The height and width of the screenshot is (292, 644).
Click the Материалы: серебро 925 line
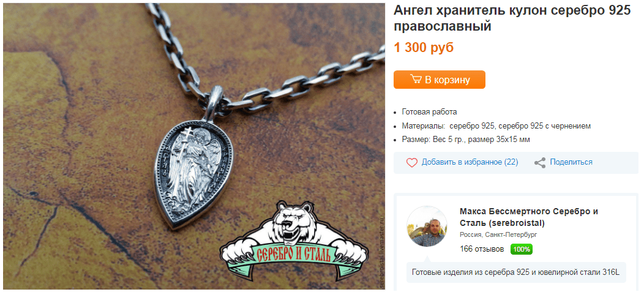tap(496, 125)
